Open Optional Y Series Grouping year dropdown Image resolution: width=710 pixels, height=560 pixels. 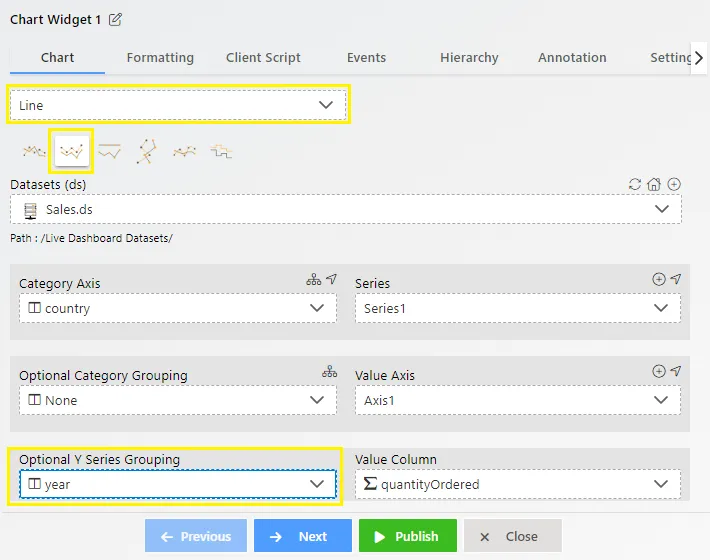178,484
